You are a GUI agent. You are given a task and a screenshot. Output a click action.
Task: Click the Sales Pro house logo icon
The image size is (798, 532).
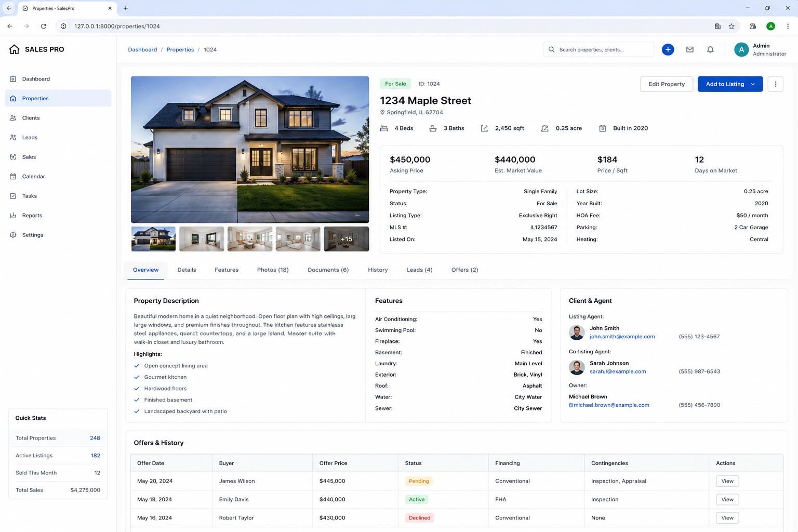tap(14, 49)
